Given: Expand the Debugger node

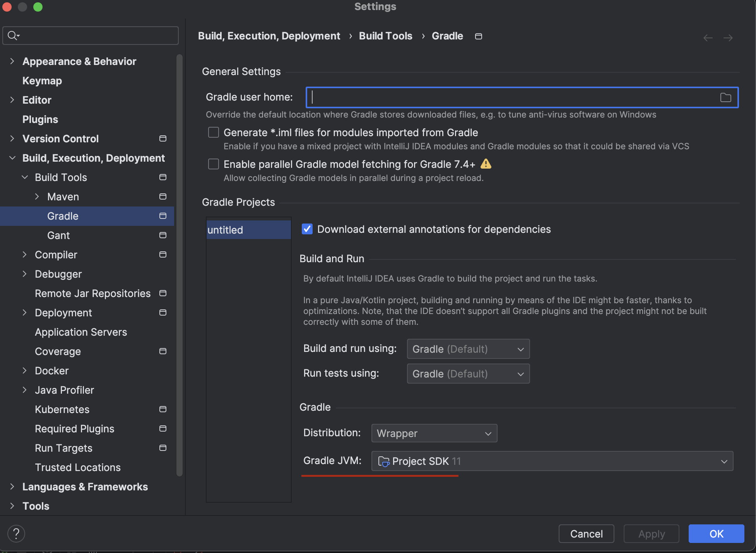Looking at the screenshot, I should coord(25,274).
